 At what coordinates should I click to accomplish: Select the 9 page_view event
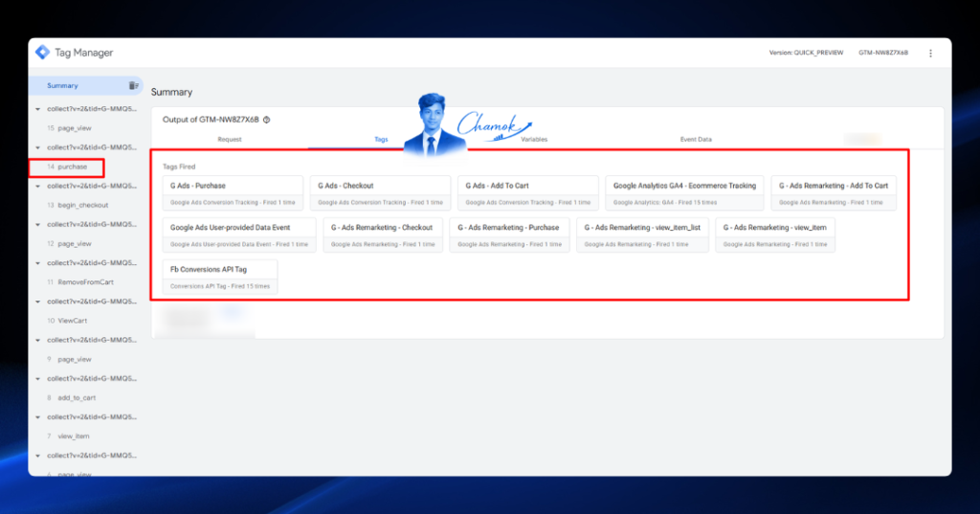pyautogui.click(x=69, y=360)
